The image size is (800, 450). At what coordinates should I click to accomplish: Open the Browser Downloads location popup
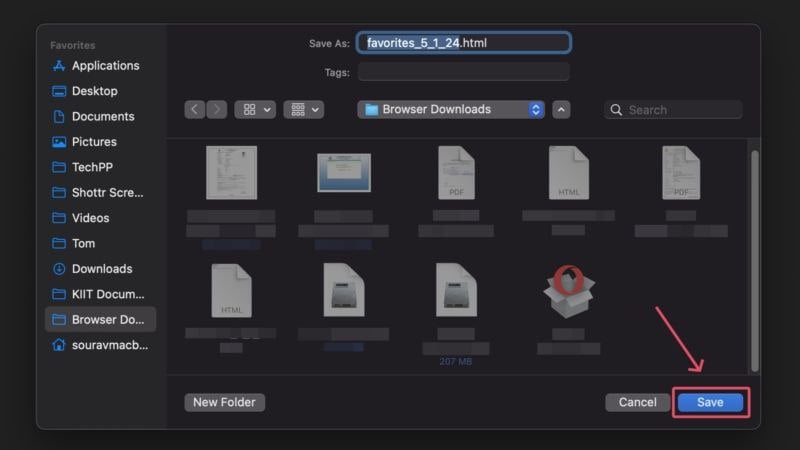(x=451, y=110)
